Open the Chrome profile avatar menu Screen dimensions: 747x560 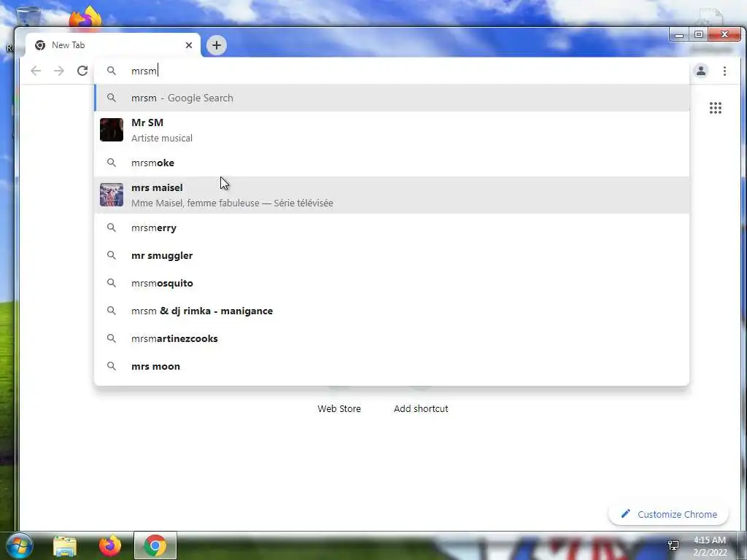pos(701,71)
